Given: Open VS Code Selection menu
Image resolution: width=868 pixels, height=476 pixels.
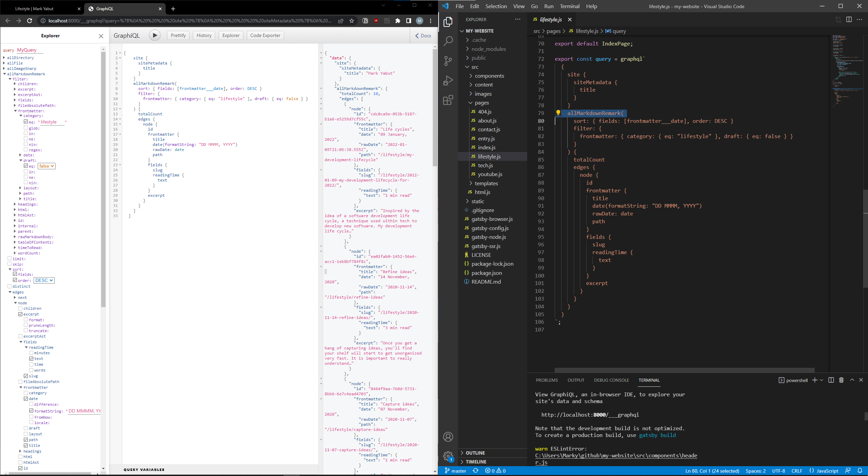Looking at the screenshot, I should click(x=496, y=6).
